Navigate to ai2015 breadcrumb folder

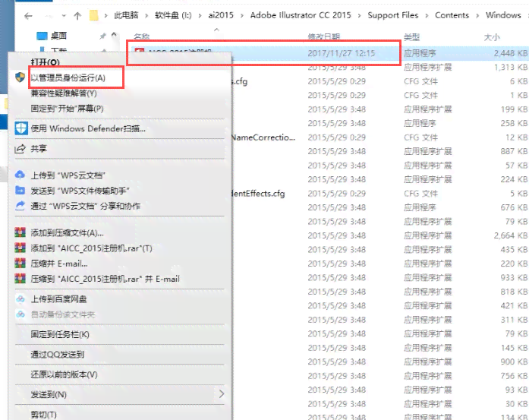tap(221, 15)
